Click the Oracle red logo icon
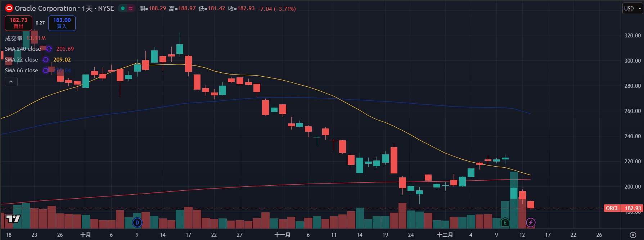The height and width of the screenshot is (240, 644). (x=9, y=8)
